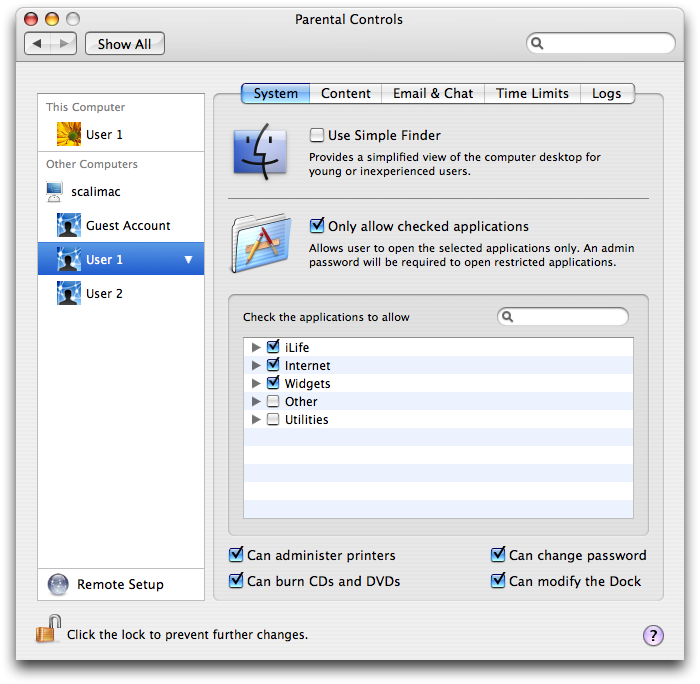700x684 pixels.
Task: Click the selected User 1 avatar icon
Action: 69,259
